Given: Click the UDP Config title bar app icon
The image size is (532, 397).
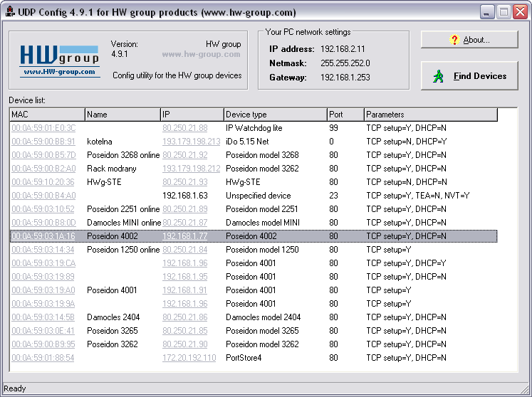Looking at the screenshot, I should 10,12.
